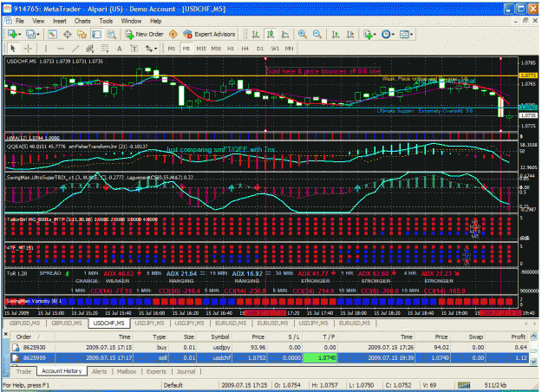Switch to the first GBPUSD,M5 chart tab
542x392 pixels.
[x=24, y=323]
